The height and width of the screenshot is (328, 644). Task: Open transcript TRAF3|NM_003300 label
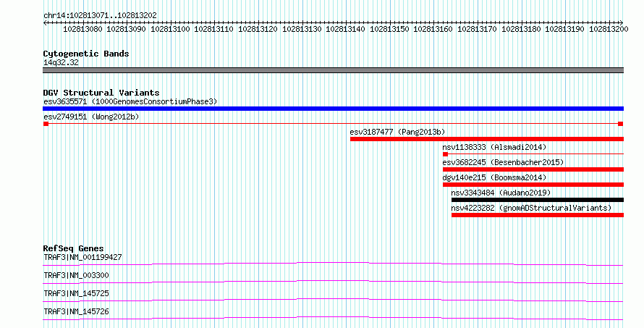point(77,275)
